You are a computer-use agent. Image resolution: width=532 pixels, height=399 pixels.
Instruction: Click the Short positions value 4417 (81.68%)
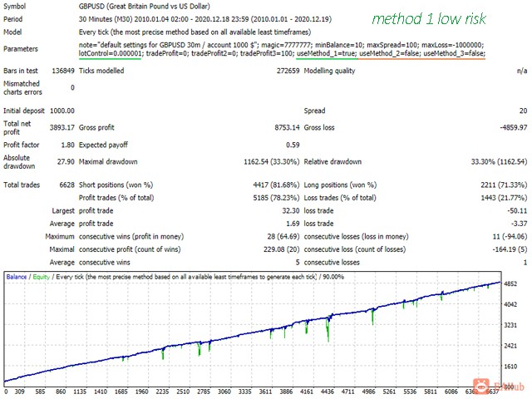coord(276,185)
